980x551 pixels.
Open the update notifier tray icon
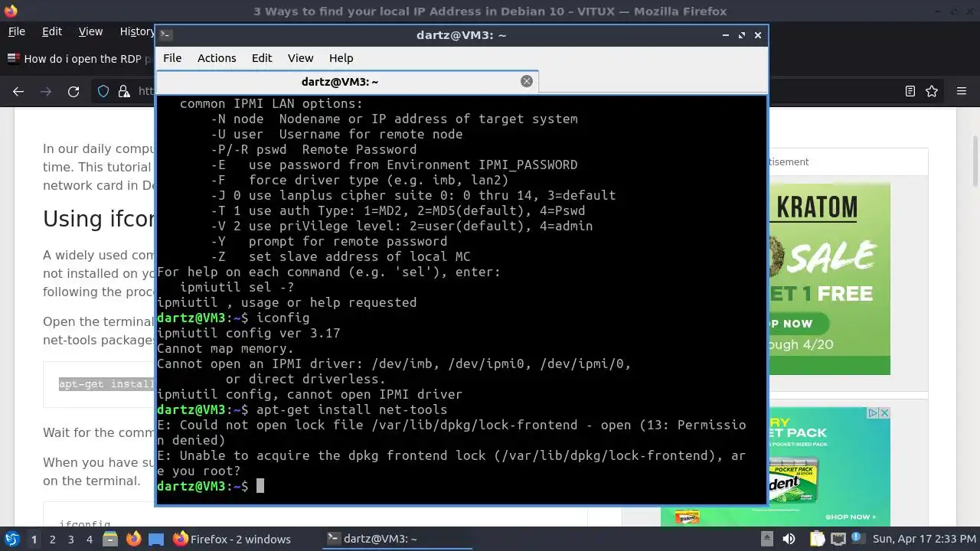coord(857,539)
